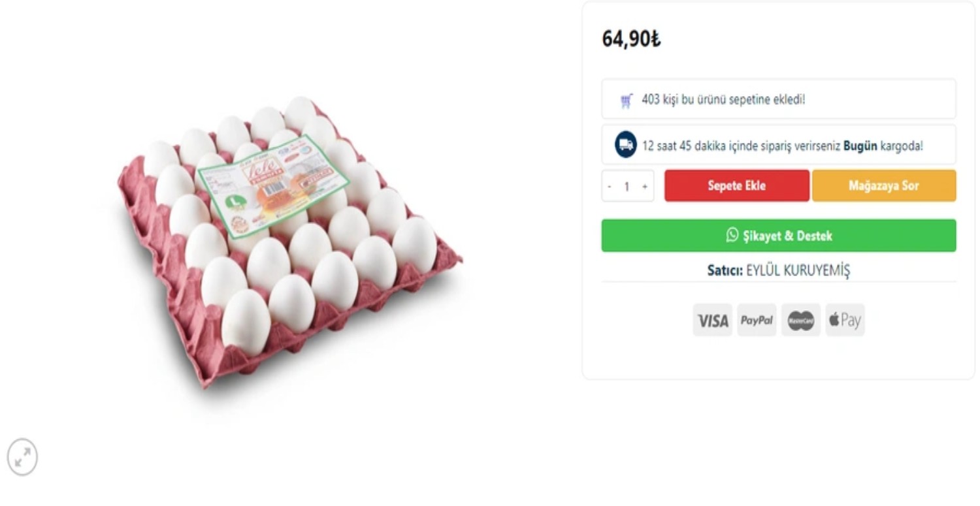
Task: Click the "Bugün kargoda" shipping notice
Action: [x=782, y=146]
